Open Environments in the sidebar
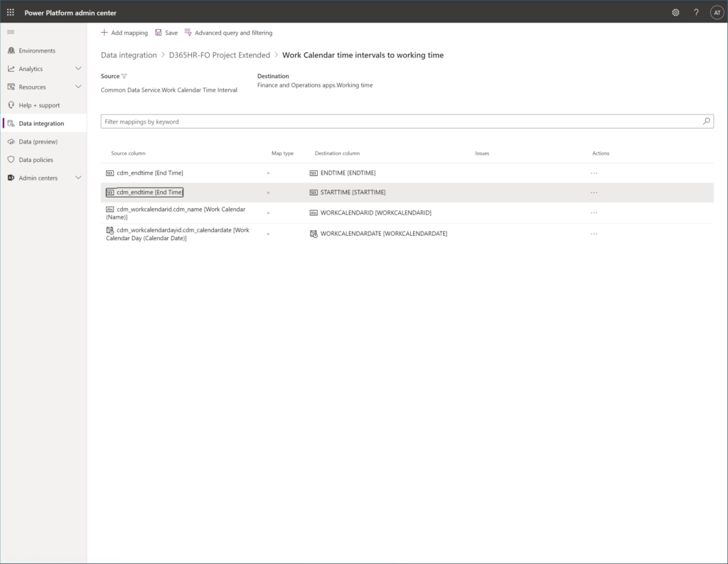This screenshot has width=728, height=564. tap(37, 51)
